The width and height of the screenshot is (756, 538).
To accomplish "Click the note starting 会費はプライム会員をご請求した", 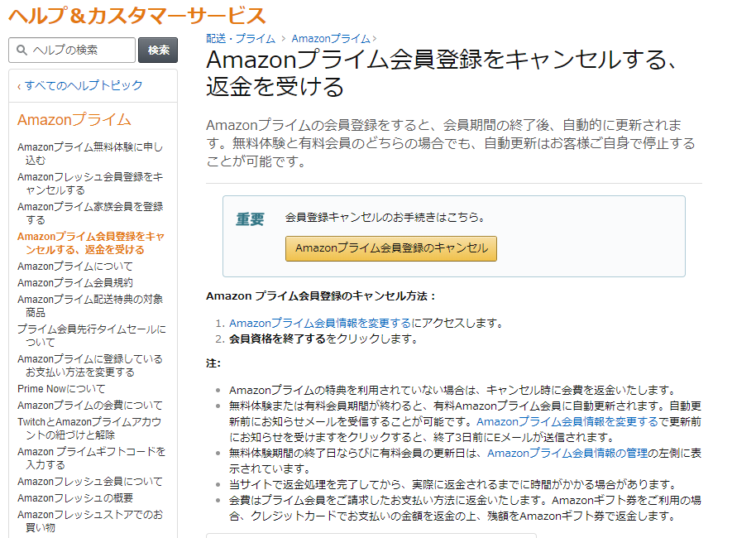I will click(465, 508).
